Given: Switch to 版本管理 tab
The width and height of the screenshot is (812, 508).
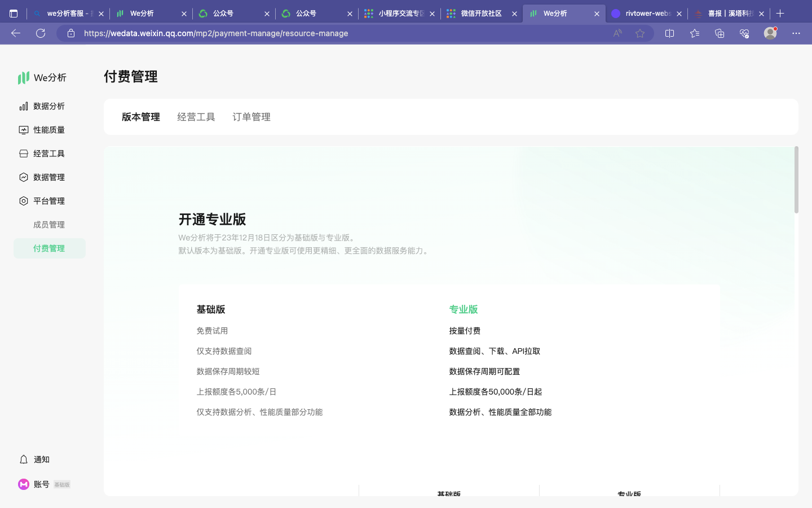Looking at the screenshot, I should (141, 117).
